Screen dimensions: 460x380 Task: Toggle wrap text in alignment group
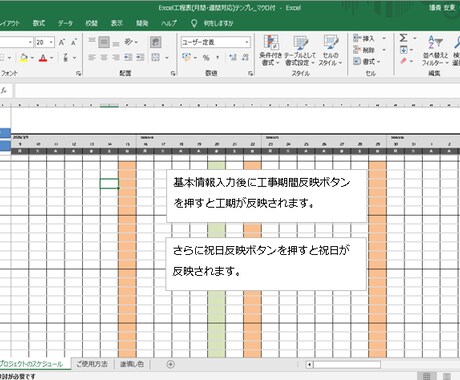pyautogui.click(x=156, y=42)
